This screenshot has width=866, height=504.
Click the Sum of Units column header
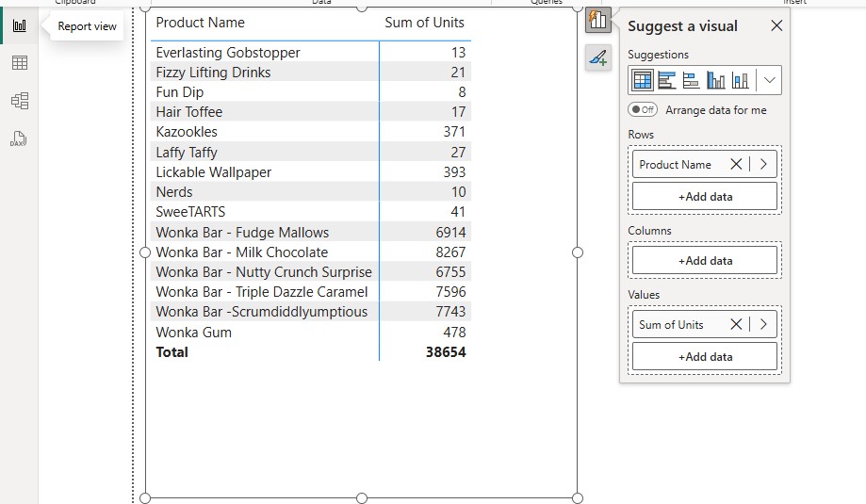tap(424, 23)
